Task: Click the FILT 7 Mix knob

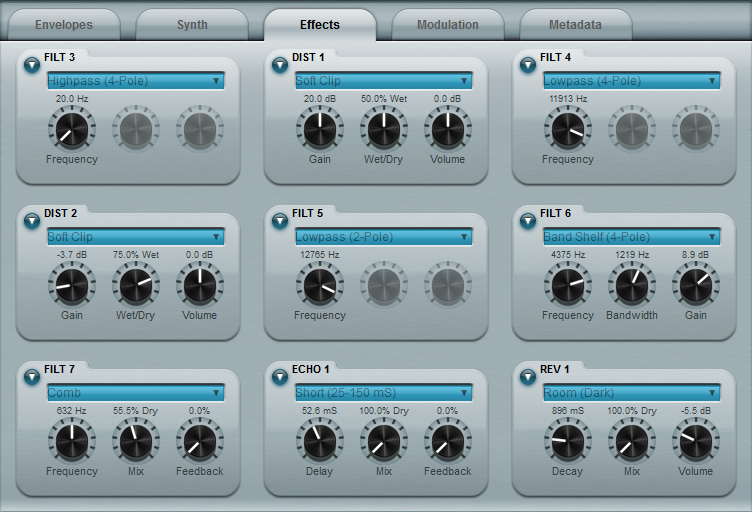Action: pyautogui.click(x=136, y=441)
